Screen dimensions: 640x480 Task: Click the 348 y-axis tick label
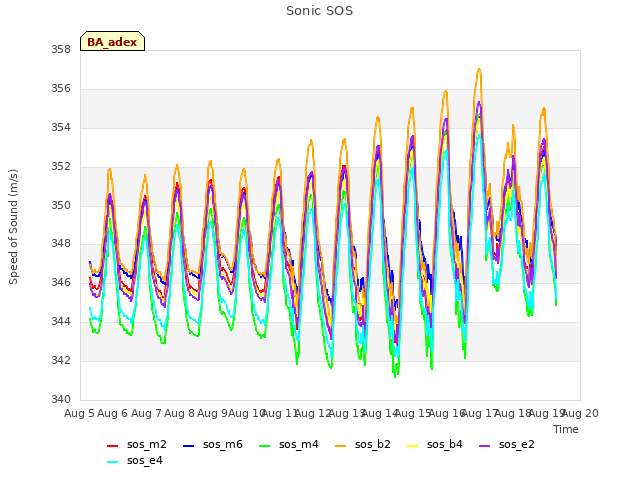coord(61,244)
